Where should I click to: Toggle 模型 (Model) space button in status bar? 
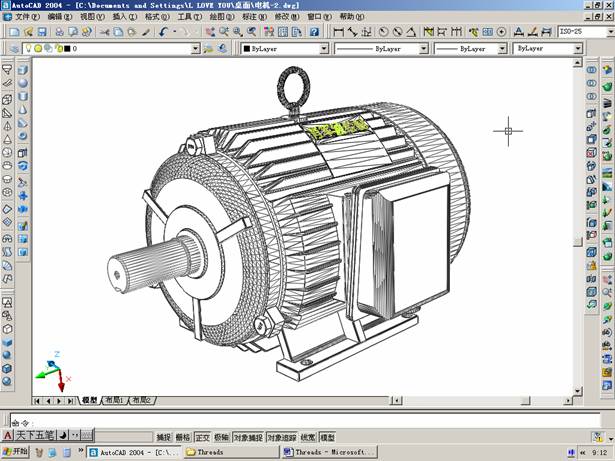pos(327,437)
